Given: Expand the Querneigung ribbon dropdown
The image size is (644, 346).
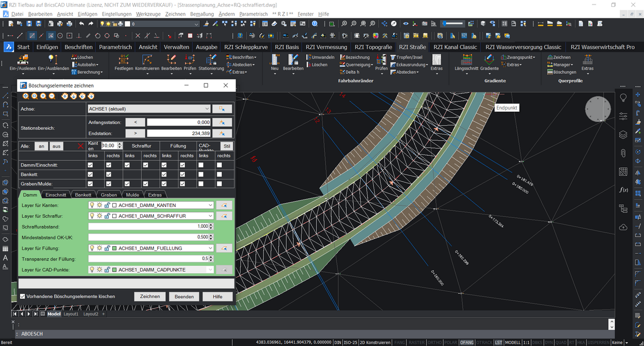Looking at the screenshot, I should tap(357, 65).
